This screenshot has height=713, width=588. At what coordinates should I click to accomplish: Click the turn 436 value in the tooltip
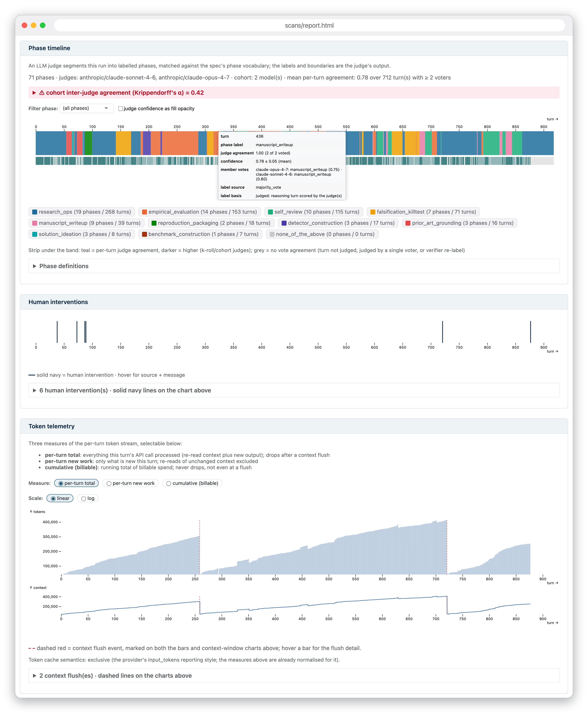pyautogui.click(x=260, y=136)
